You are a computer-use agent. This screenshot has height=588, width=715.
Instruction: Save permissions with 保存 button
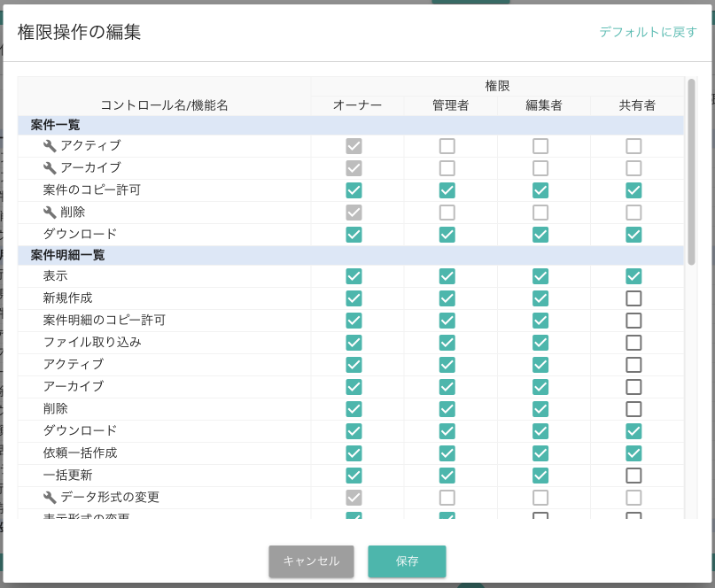407,561
